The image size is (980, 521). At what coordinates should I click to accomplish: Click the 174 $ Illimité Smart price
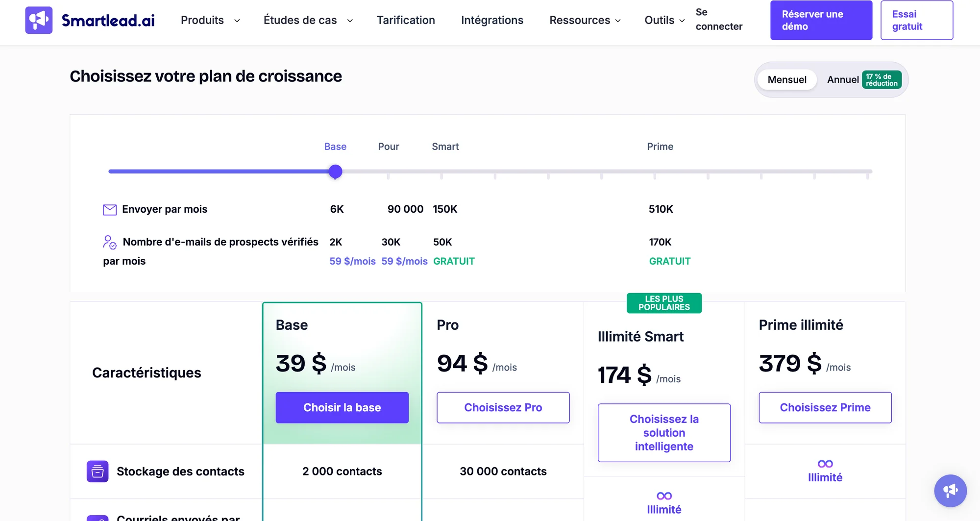(x=625, y=375)
